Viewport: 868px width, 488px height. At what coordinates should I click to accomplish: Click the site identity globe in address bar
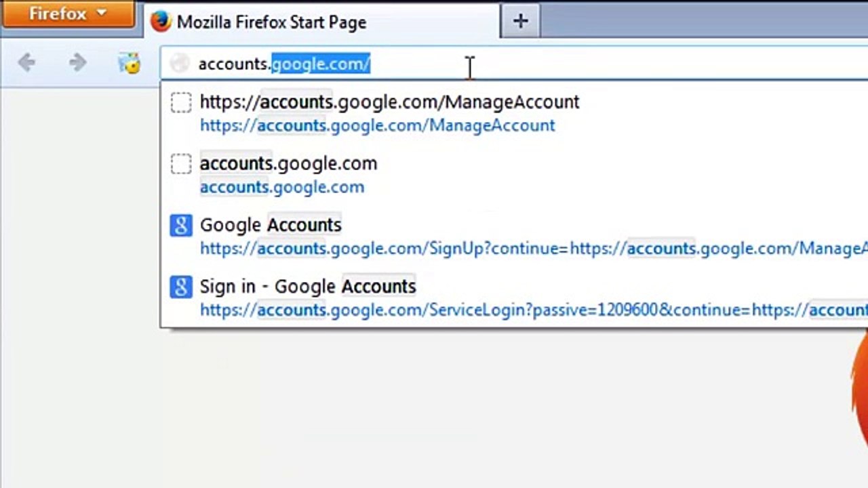coord(180,64)
